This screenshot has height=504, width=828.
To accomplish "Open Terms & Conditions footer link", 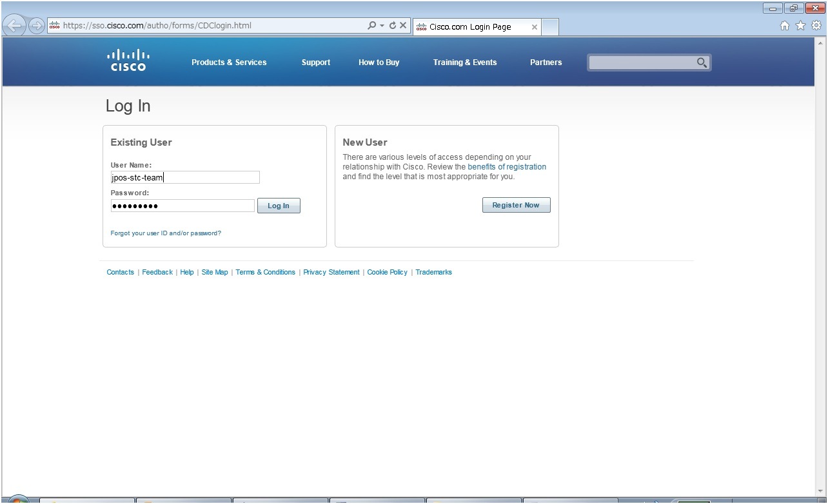I will 265,272.
